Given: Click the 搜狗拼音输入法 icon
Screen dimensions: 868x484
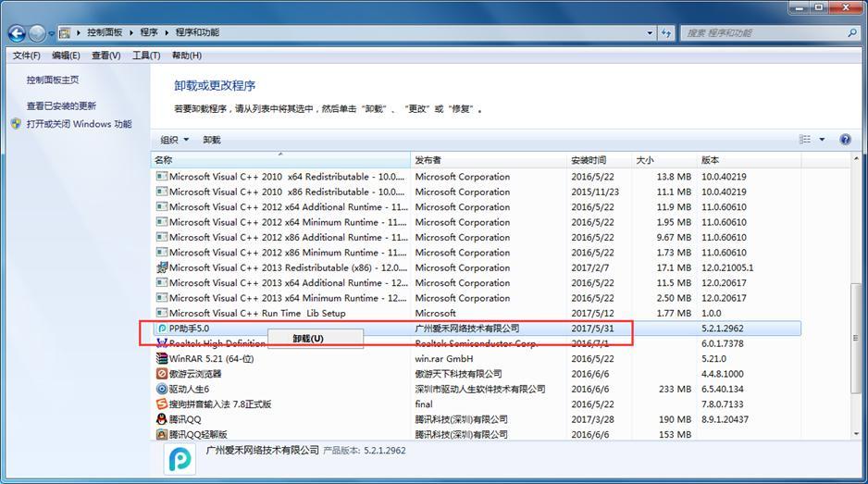Looking at the screenshot, I should pos(162,403).
